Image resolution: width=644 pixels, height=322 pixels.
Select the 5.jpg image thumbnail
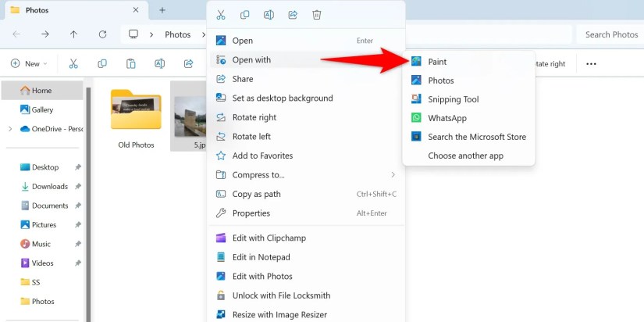(189, 116)
